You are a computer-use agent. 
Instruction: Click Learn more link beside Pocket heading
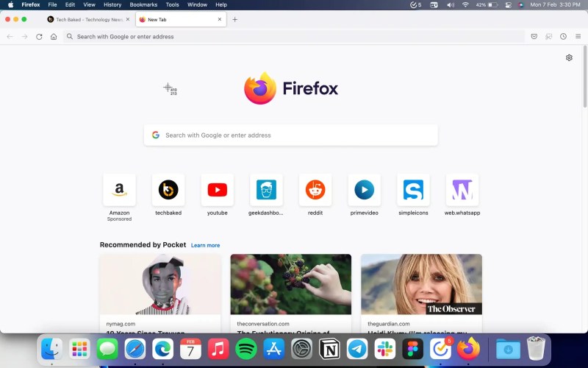tap(206, 245)
